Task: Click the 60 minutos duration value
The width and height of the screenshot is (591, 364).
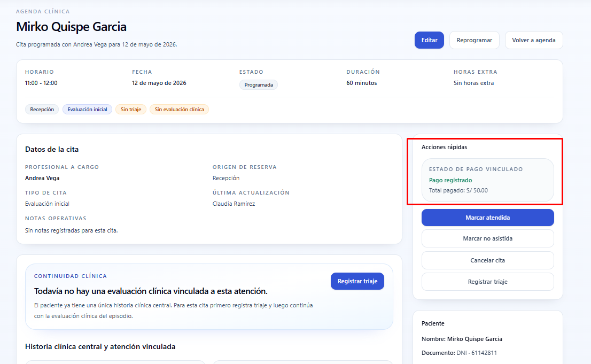Action: pos(361,83)
